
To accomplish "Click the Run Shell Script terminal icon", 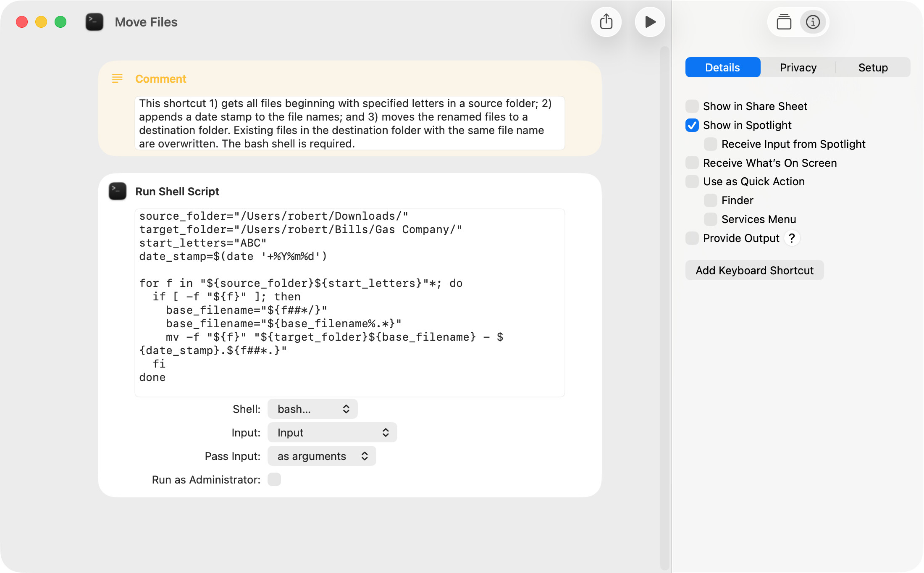I will (x=118, y=191).
